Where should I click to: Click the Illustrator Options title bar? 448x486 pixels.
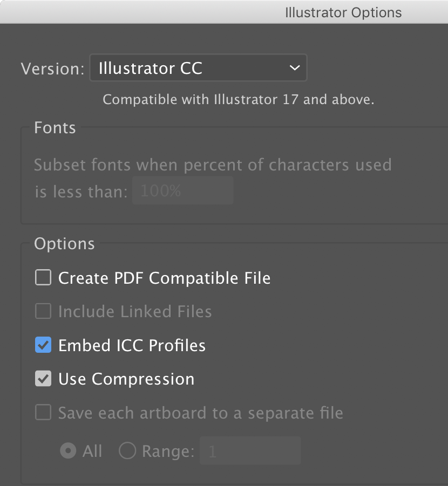(x=343, y=12)
